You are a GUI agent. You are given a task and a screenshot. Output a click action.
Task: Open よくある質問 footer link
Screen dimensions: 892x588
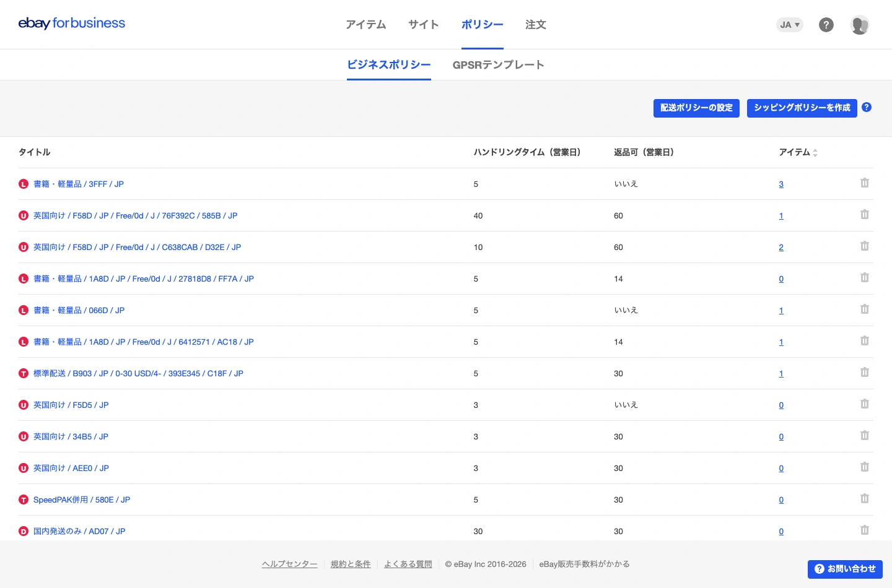(408, 564)
